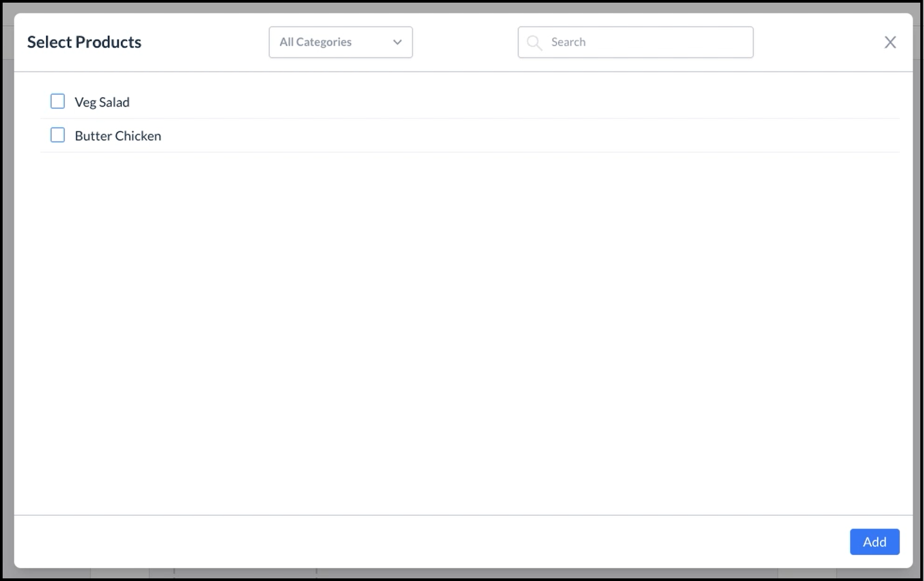Click the chevron arrow beside All Categories
924x581 pixels.
[x=397, y=42]
